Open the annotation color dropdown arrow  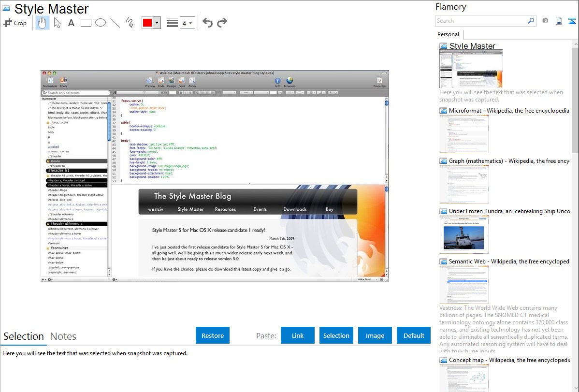point(157,23)
